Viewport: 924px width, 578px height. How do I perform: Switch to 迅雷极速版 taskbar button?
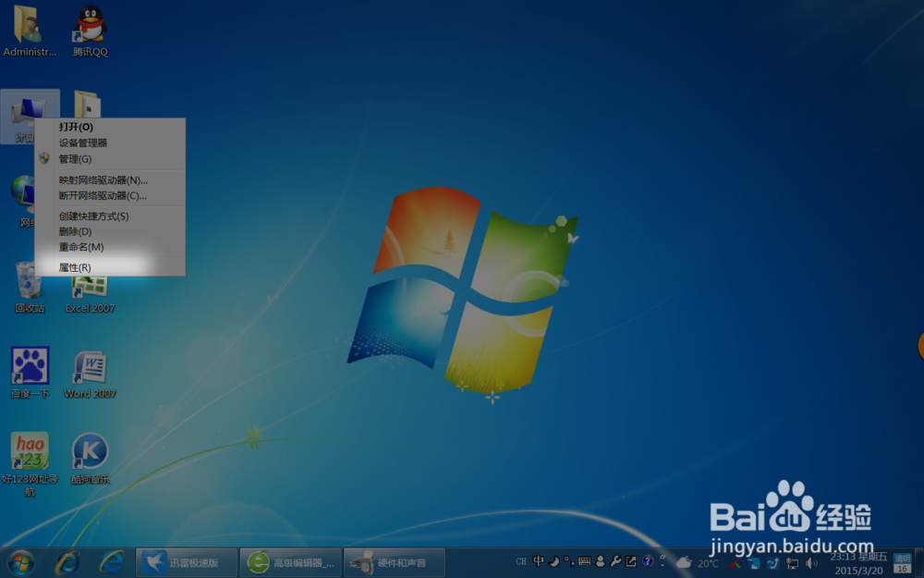[187, 562]
